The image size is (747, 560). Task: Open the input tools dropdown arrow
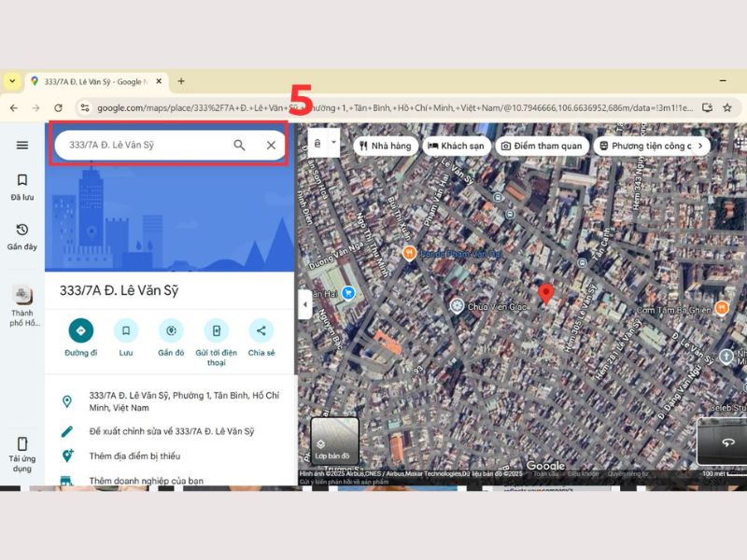(333, 143)
